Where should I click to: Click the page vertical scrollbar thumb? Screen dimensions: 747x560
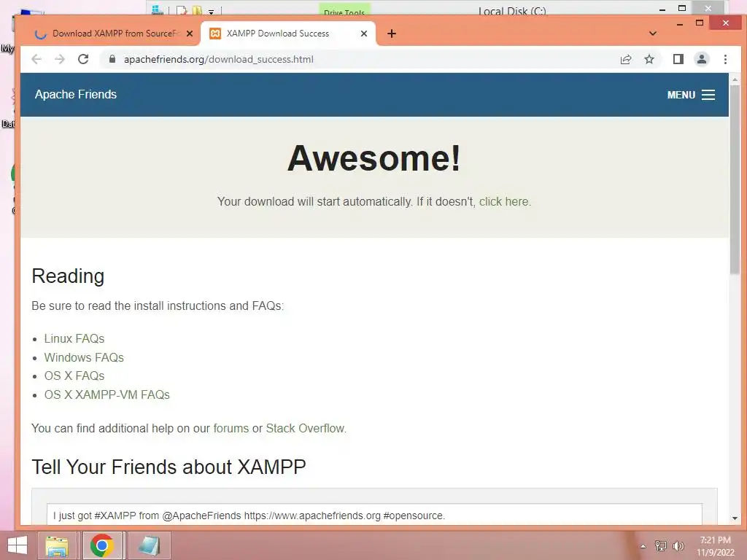735,180
